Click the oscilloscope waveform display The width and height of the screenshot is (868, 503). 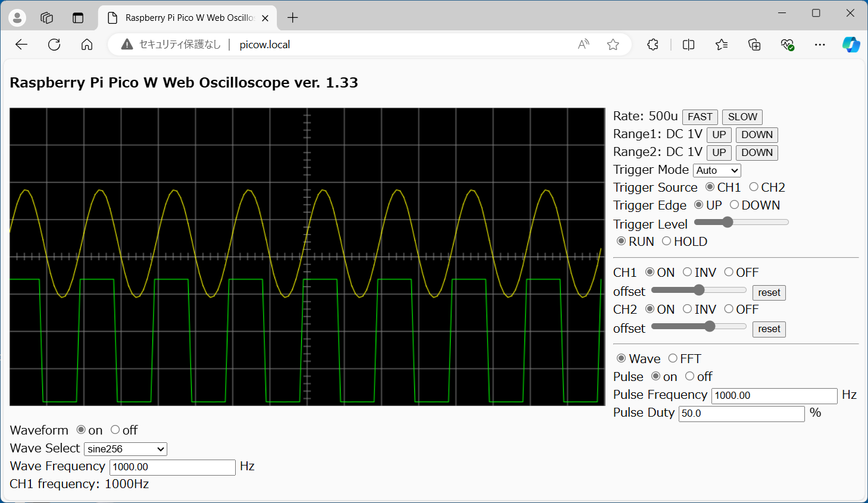click(x=307, y=257)
